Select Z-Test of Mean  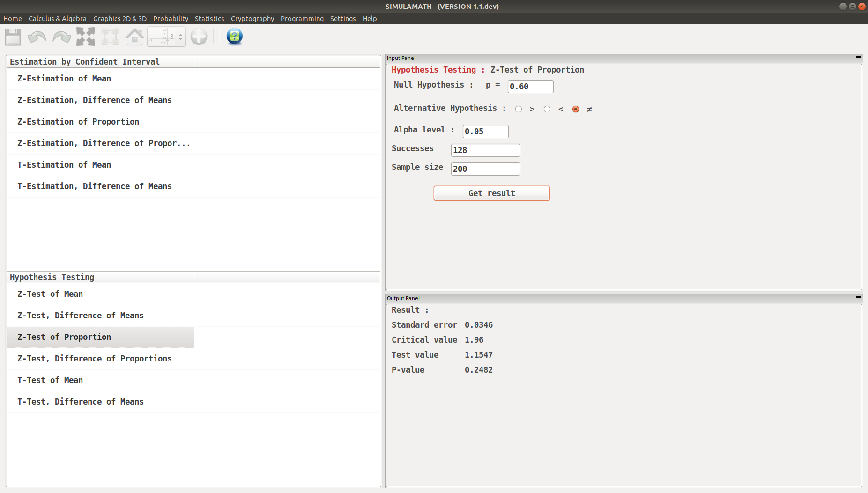100,294
